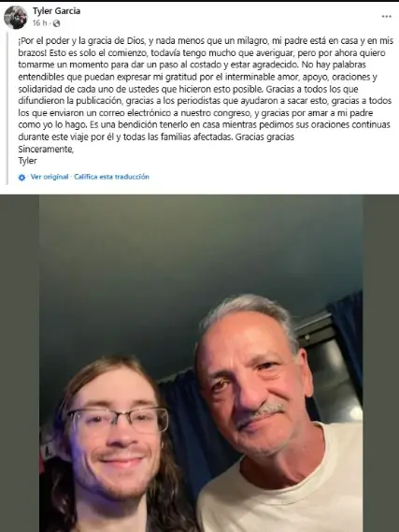
Task: Click the gray vertical quote bar beside translation
Action: point(7,108)
